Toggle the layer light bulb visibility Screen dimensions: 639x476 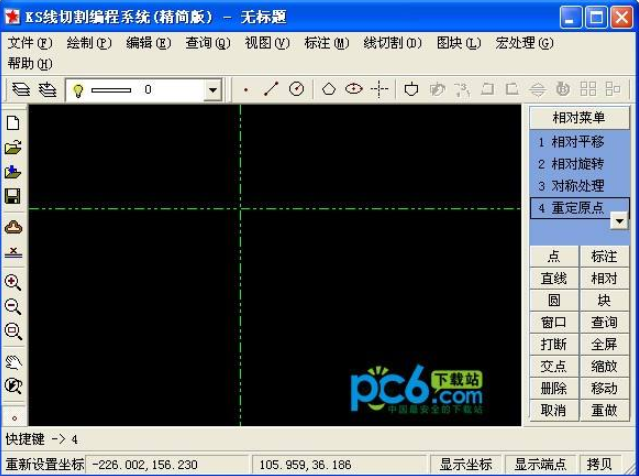click(x=78, y=90)
